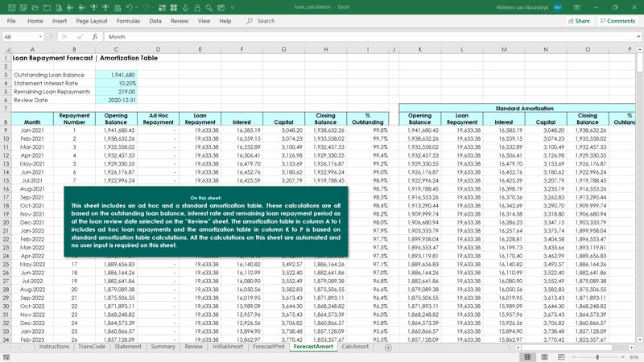This screenshot has height=362, width=644.
Task: Click the blank new workbook icon
Action: click(x=47, y=7)
